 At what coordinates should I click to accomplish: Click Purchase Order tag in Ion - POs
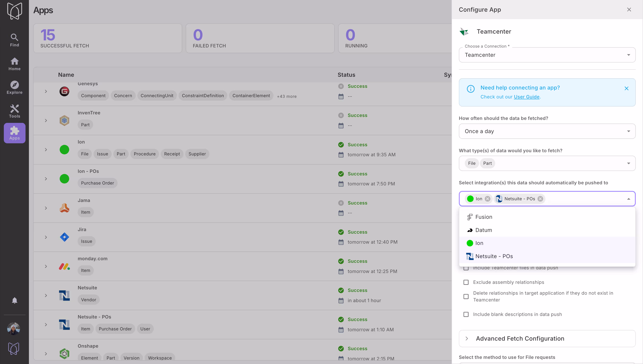[x=97, y=183]
